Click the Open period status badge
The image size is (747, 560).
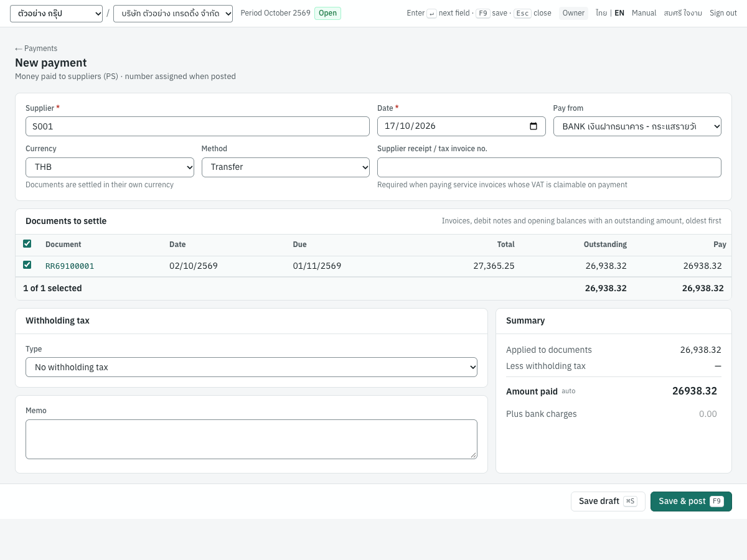(327, 13)
